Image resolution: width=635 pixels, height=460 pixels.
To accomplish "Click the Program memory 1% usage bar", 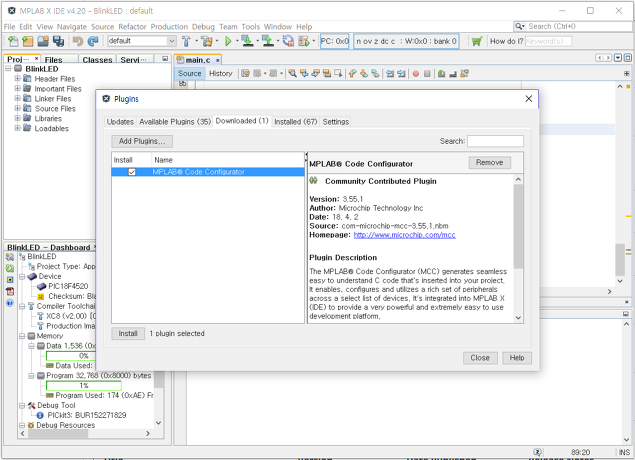I will (x=84, y=385).
